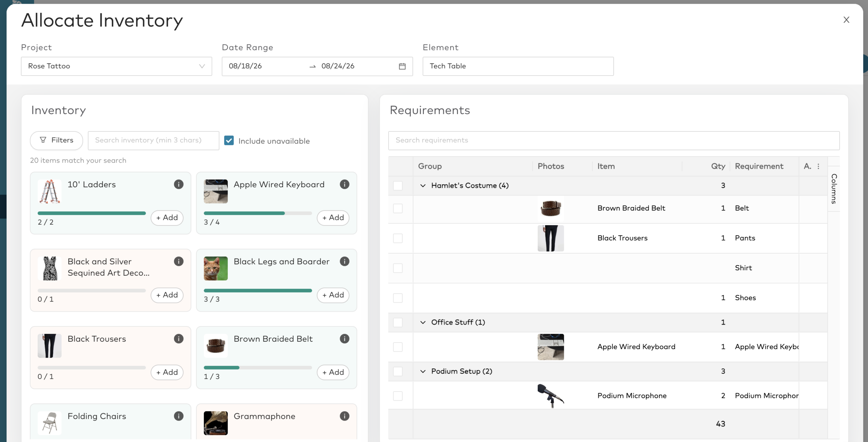Add Black Trousers to allocation
868x442 pixels.
167,372
